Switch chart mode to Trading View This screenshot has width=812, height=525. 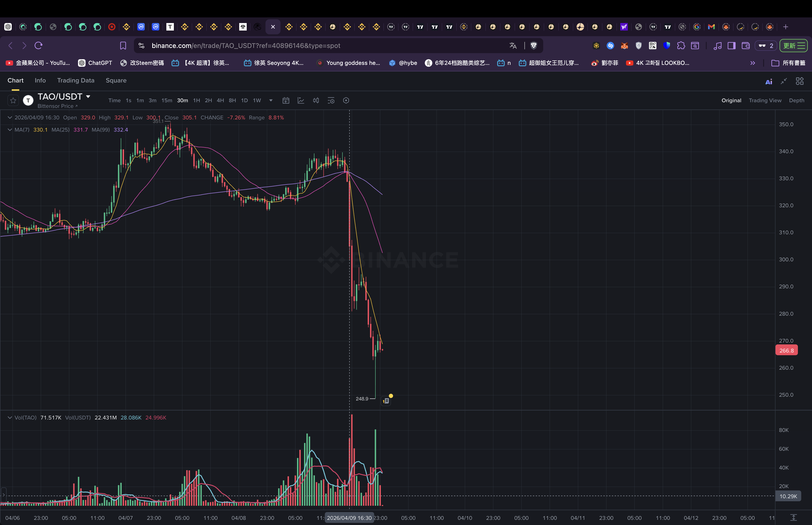click(x=765, y=101)
